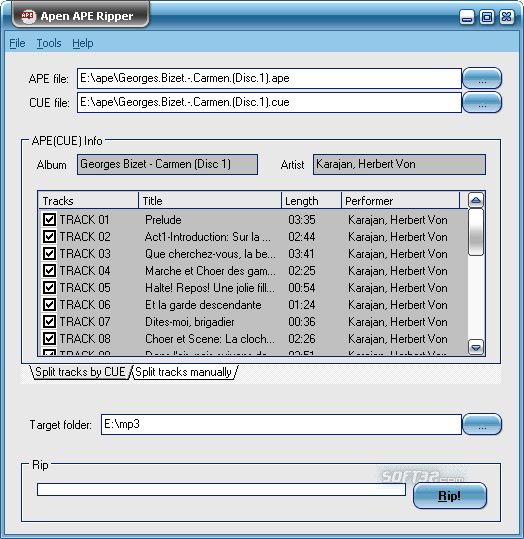Uncheck TRACK 02 checkbox
This screenshot has height=539, width=524.
pos(49,236)
